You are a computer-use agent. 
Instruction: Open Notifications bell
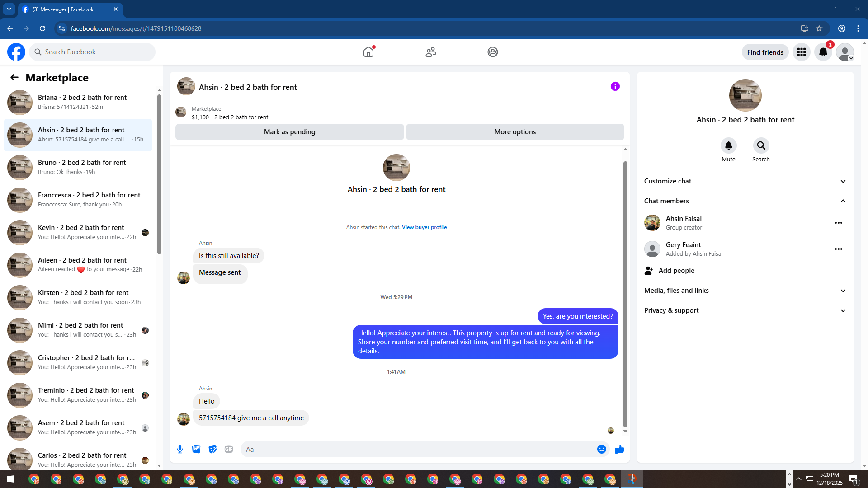coord(823,52)
